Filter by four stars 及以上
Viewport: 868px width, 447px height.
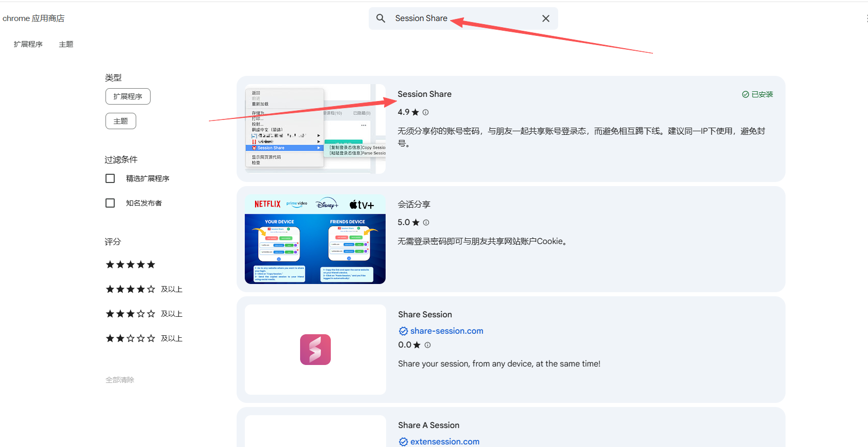pyautogui.click(x=143, y=289)
